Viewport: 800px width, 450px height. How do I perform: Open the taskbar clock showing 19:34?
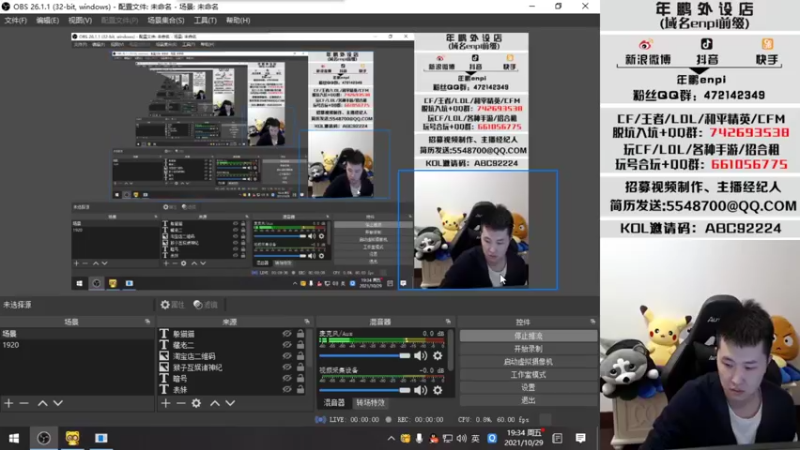coord(523,438)
